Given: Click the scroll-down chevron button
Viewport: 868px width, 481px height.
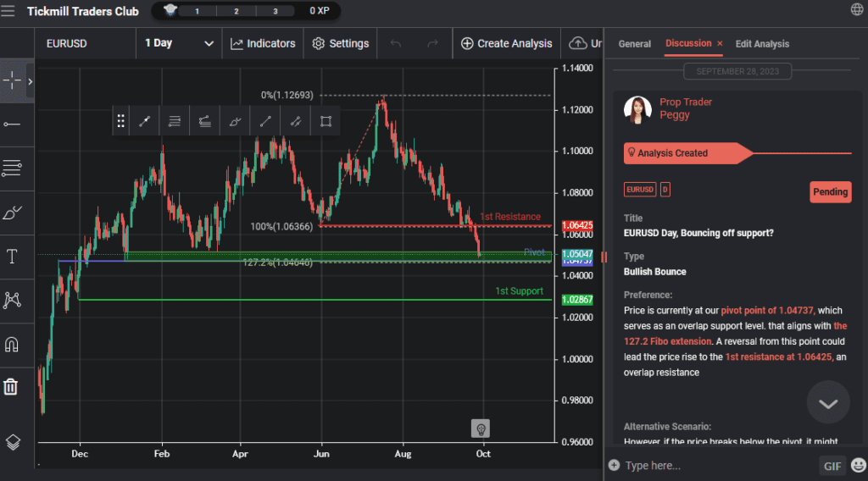Looking at the screenshot, I should point(828,403).
